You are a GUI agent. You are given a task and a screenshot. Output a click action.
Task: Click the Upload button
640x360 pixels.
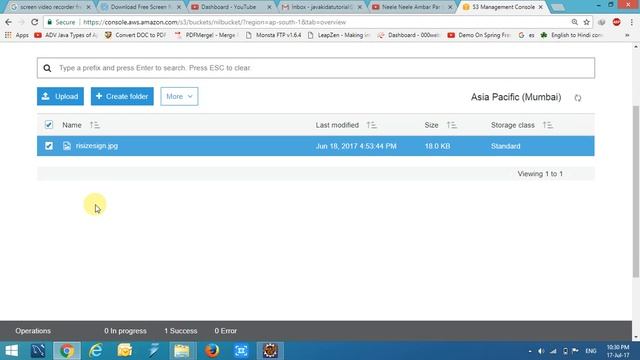click(x=60, y=96)
